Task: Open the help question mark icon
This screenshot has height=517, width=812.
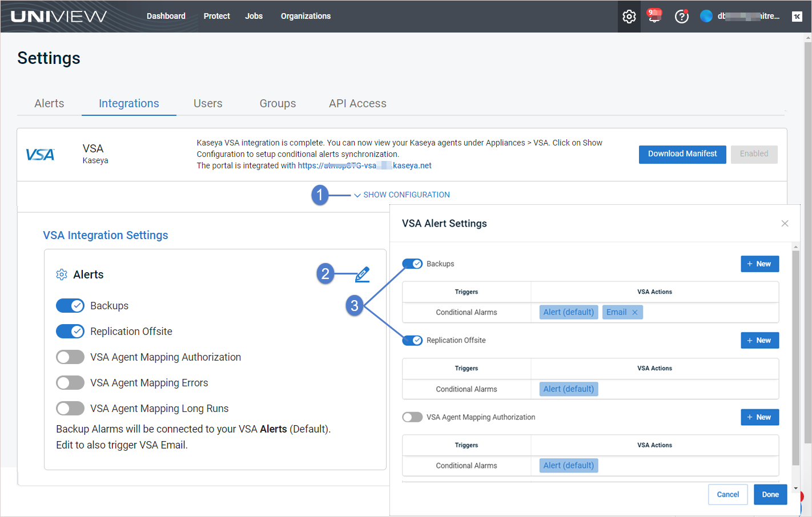Action: [x=681, y=17]
